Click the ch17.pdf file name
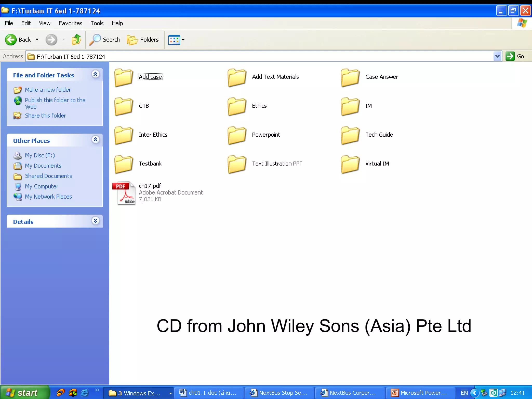Viewport: 532px width, 399px height. (x=150, y=186)
